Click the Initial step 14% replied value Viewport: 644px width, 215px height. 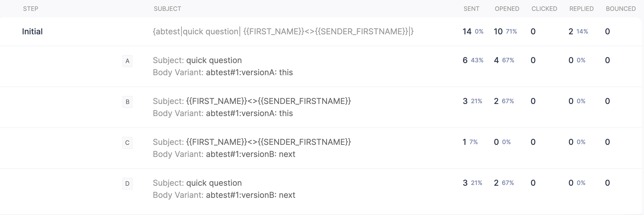click(582, 32)
